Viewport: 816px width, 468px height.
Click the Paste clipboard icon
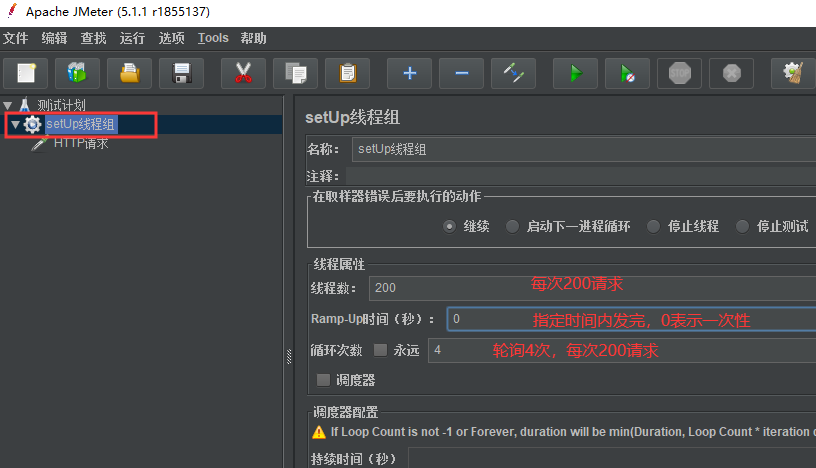pos(348,73)
